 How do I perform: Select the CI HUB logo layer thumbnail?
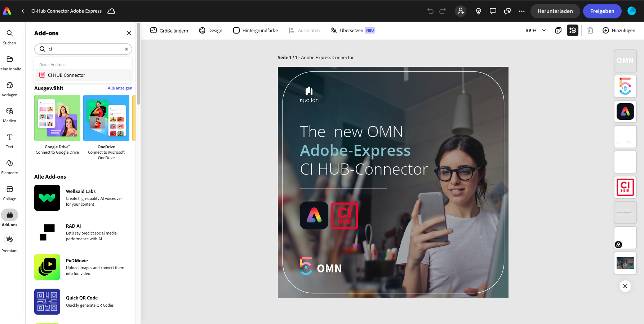click(625, 187)
